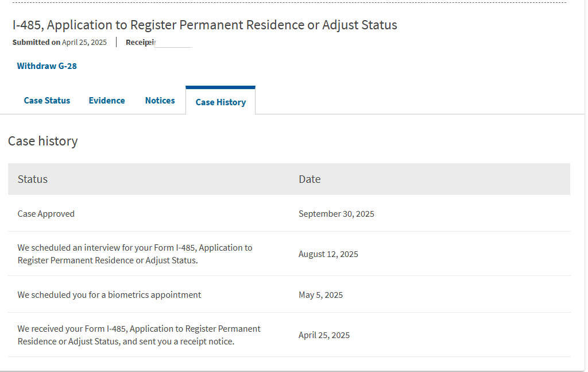Select the Case Approved status entry
This screenshot has width=588, height=372.
click(46, 214)
